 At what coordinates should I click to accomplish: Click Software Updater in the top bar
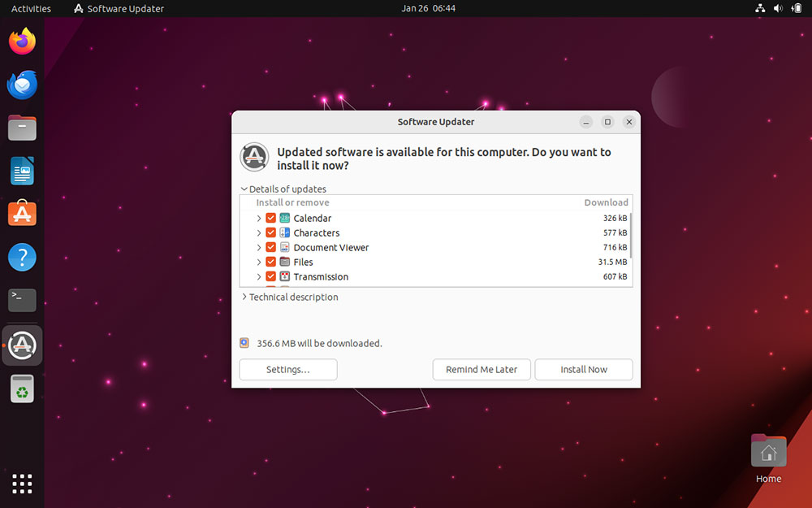[x=118, y=8]
